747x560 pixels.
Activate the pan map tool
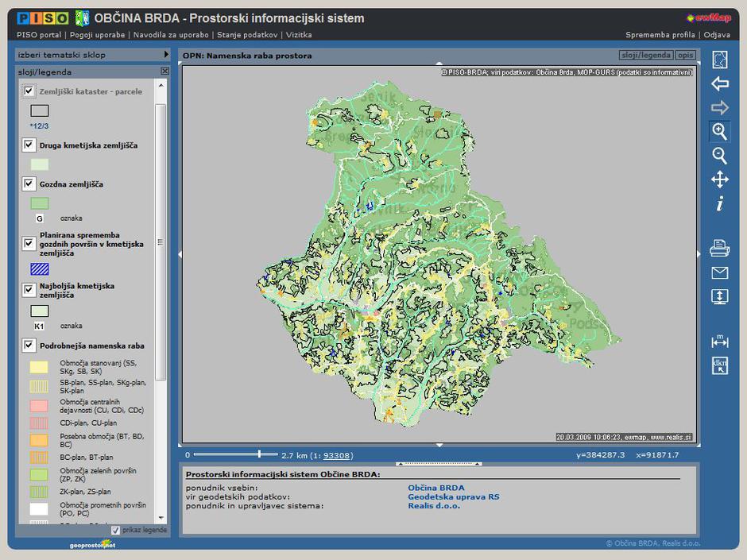719,180
